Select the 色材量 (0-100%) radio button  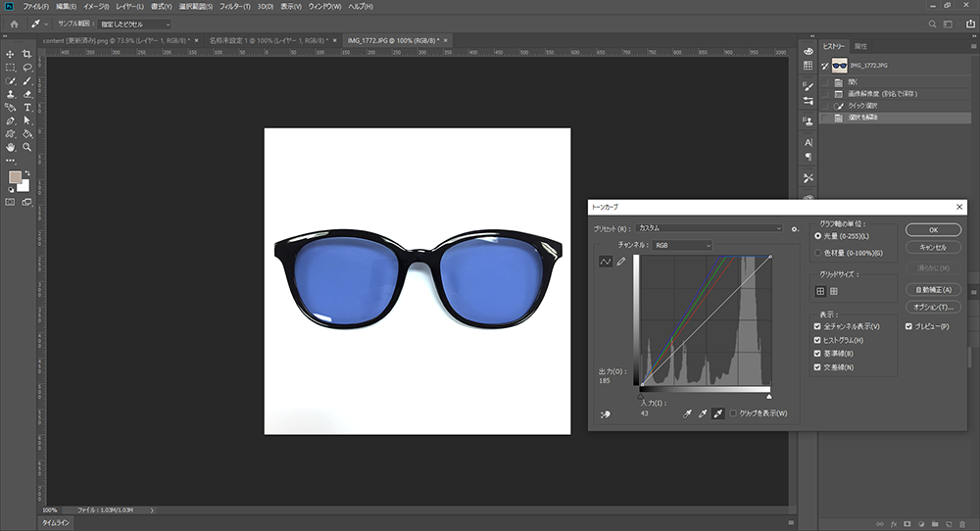[x=819, y=253]
